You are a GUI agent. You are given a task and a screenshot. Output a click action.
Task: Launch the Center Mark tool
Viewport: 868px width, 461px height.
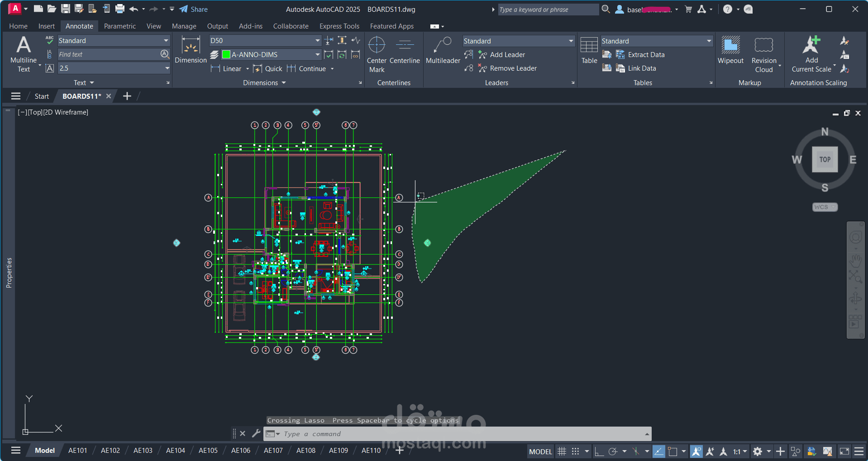[377, 54]
